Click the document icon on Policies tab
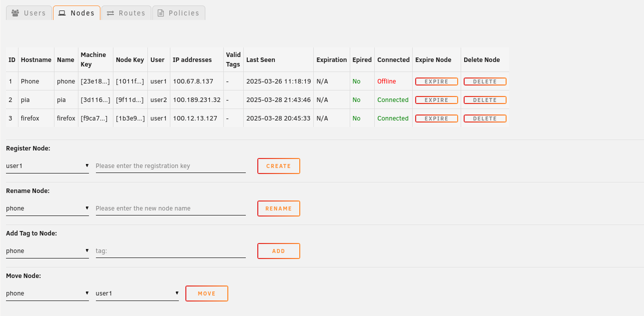Viewport: 644px width, 316px height. (161, 13)
